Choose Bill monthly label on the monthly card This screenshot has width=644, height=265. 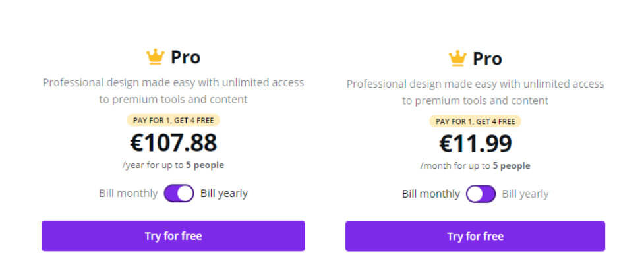(431, 194)
